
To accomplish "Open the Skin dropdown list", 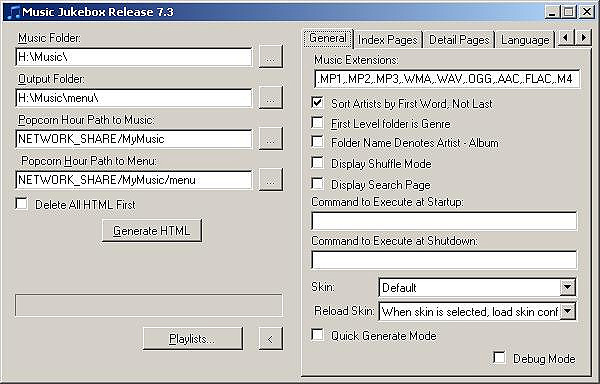I will (x=568, y=287).
